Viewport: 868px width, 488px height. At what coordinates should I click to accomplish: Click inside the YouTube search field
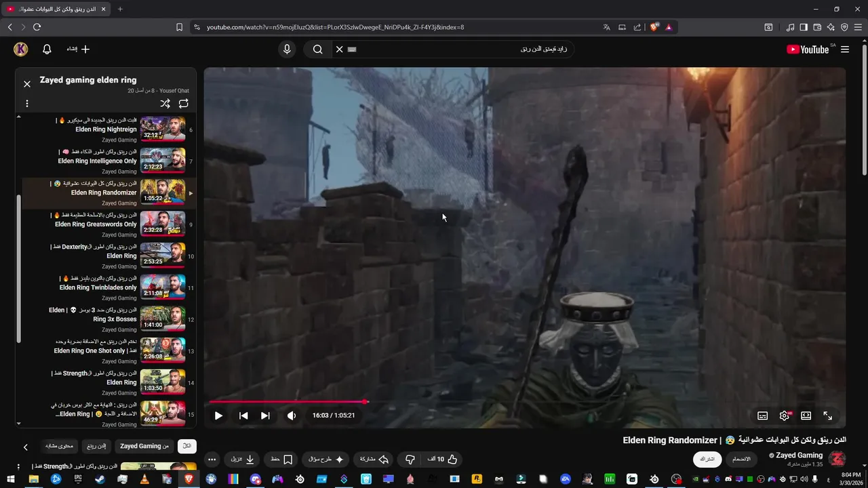click(461, 49)
